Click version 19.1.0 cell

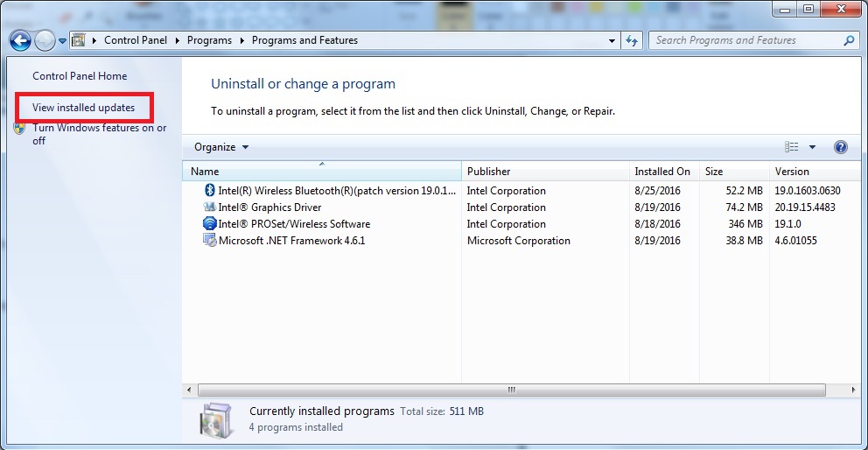pyautogui.click(x=787, y=224)
